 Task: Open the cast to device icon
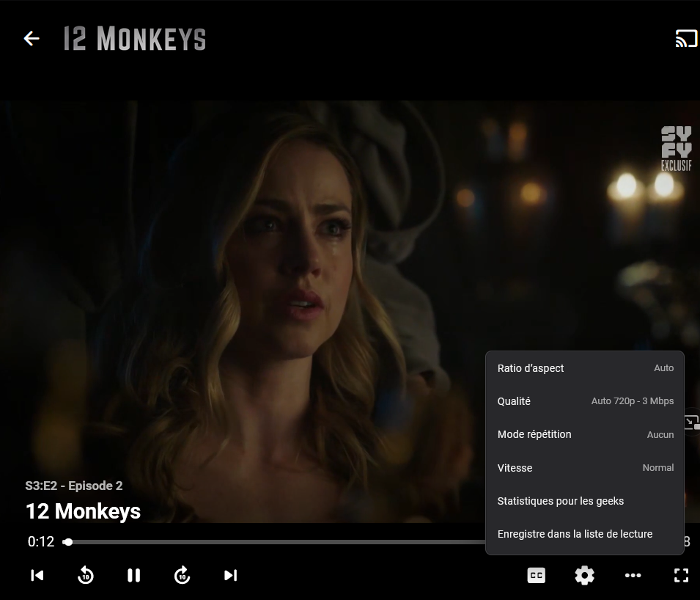point(685,39)
